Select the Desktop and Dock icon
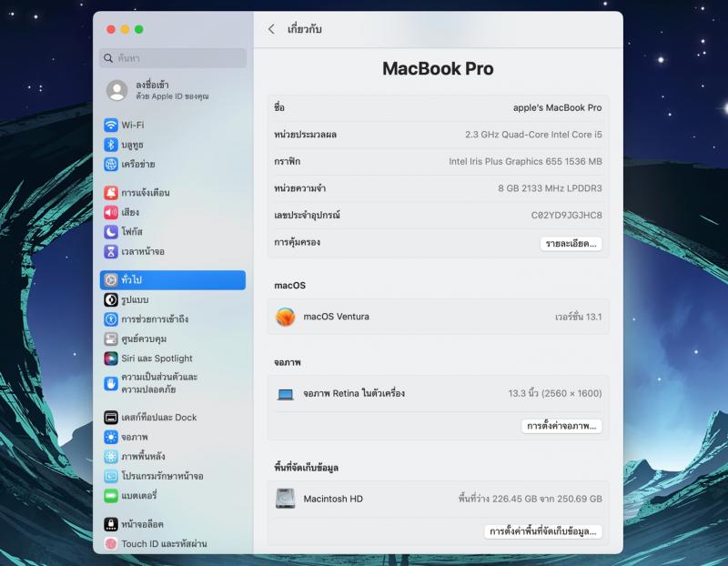Viewport: 728px width, 566px height. [111, 418]
